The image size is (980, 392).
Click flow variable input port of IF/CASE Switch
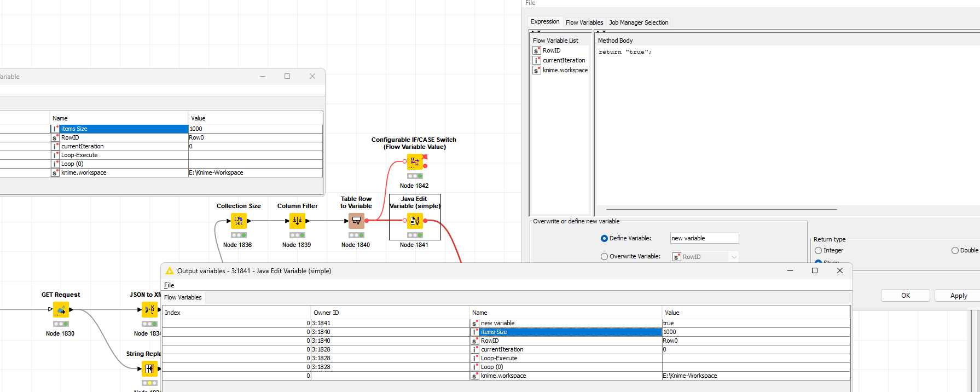tap(405, 162)
